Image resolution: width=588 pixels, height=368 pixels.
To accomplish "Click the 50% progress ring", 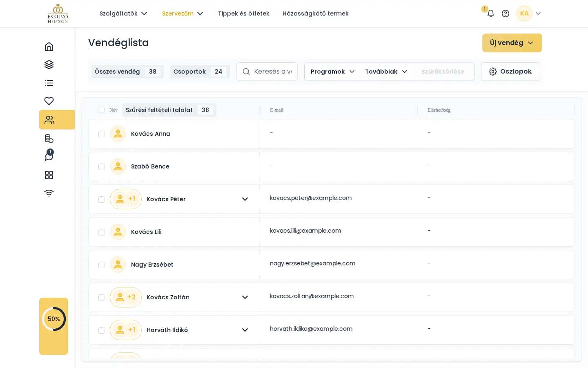I will (x=54, y=319).
